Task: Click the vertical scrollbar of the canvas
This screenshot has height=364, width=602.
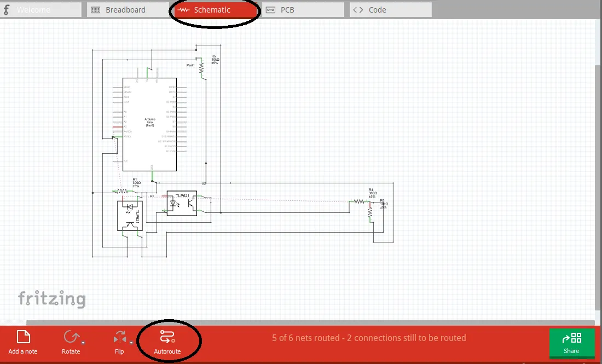Action: click(x=598, y=188)
